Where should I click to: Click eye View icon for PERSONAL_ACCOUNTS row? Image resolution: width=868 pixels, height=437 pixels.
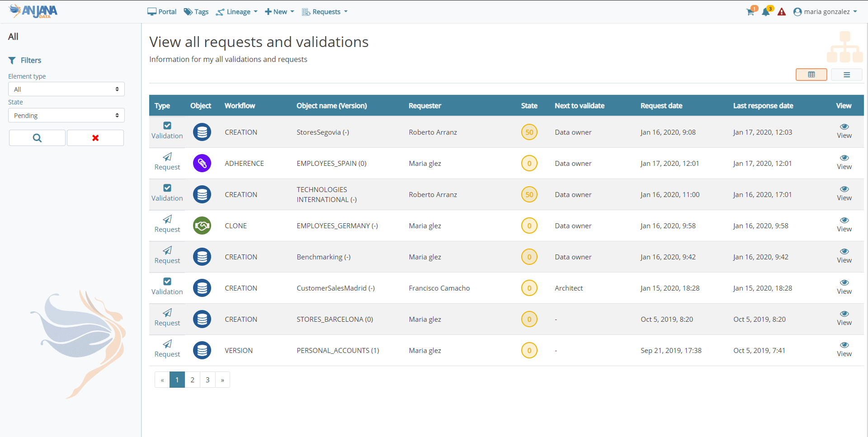point(844,345)
